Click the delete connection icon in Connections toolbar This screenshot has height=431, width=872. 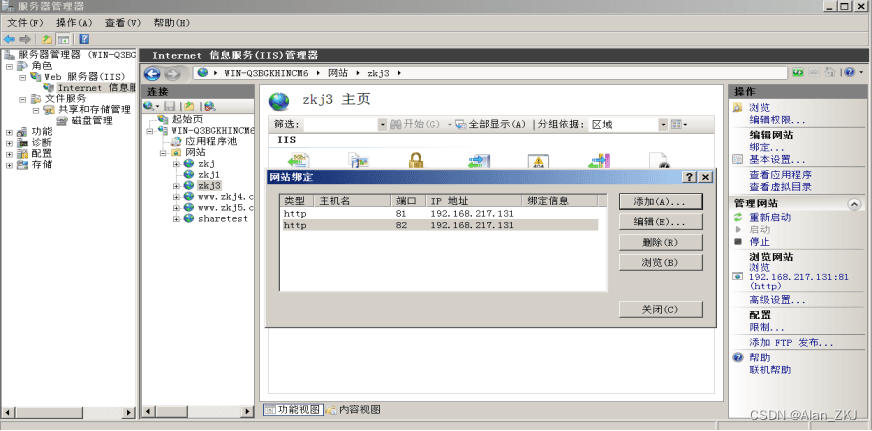(x=209, y=106)
